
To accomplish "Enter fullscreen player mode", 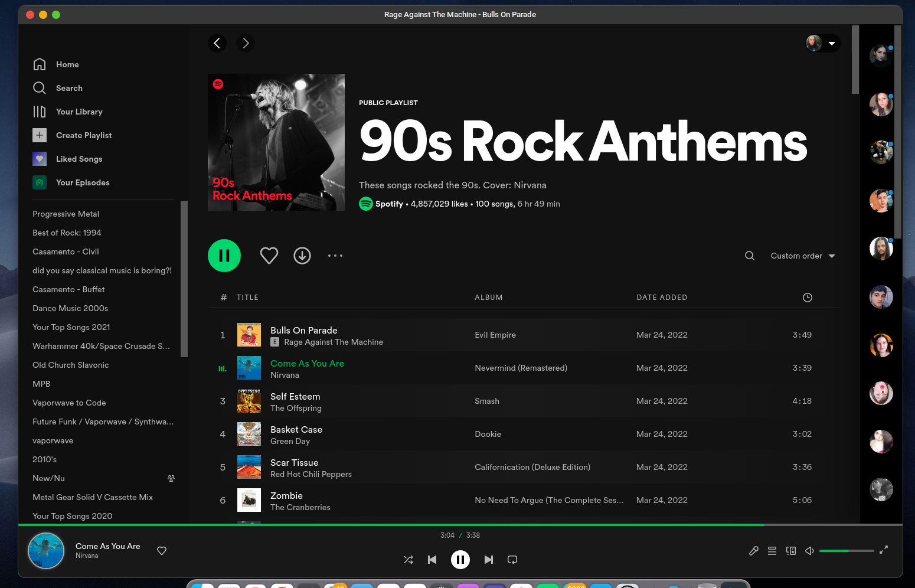I will [x=884, y=550].
